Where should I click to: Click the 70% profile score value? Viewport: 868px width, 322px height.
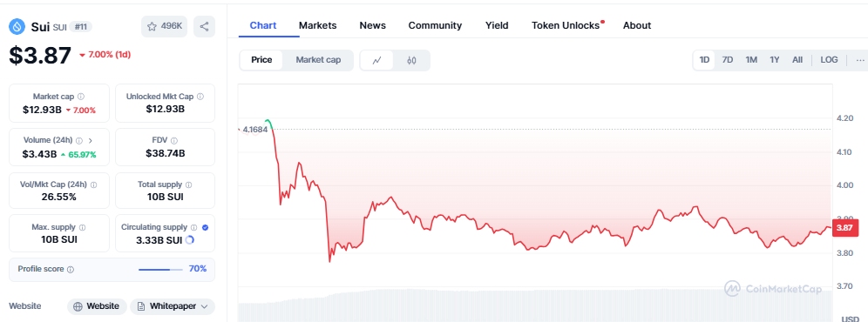198,269
